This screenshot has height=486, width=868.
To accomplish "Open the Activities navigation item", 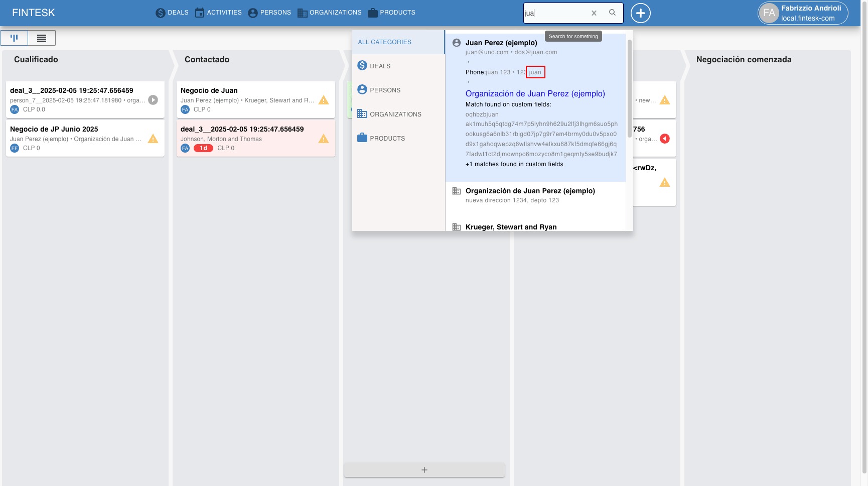I will click(218, 13).
